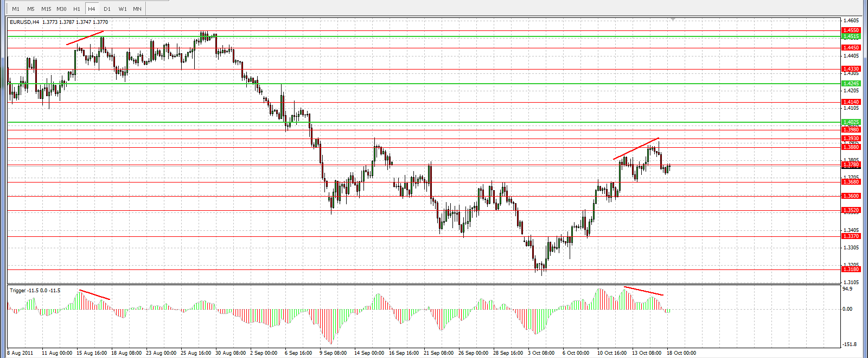Click the 3 Oct 08:00 time label

click(541, 353)
